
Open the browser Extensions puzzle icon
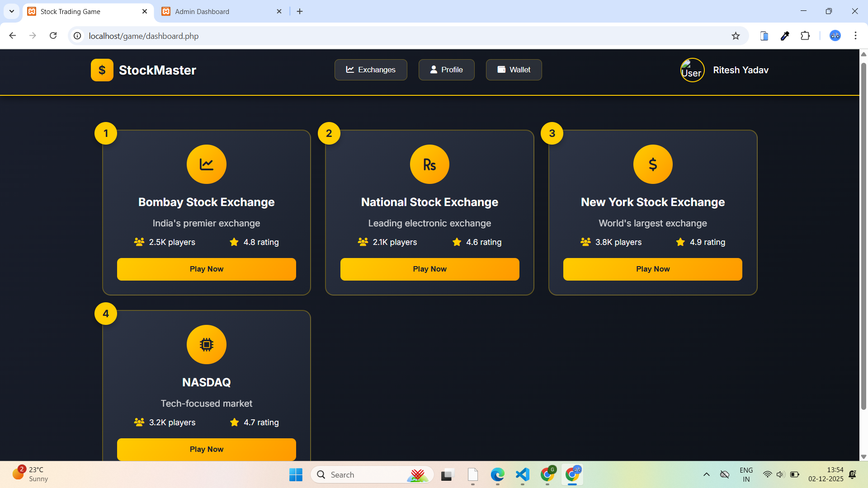tap(805, 36)
